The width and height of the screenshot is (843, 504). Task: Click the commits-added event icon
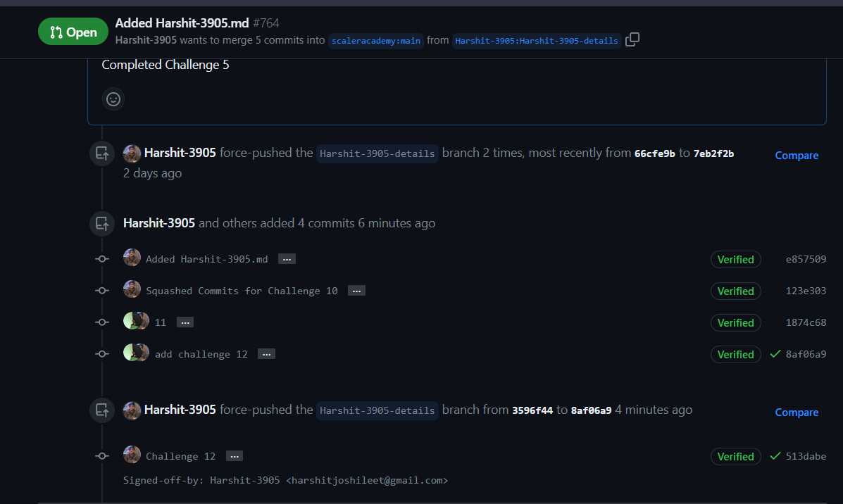click(101, 223)
